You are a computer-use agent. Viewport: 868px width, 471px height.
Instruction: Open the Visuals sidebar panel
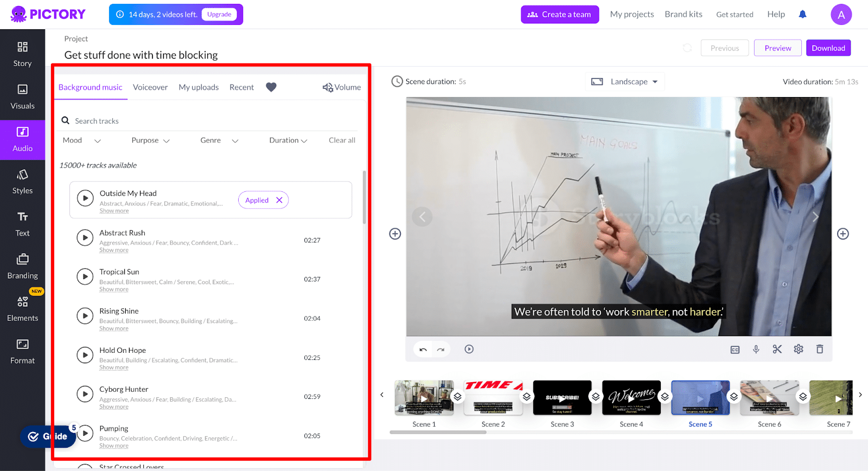(22, 97)
